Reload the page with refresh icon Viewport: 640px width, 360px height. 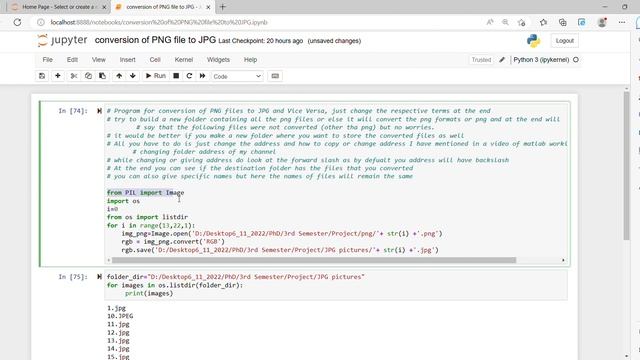(17, 22)
